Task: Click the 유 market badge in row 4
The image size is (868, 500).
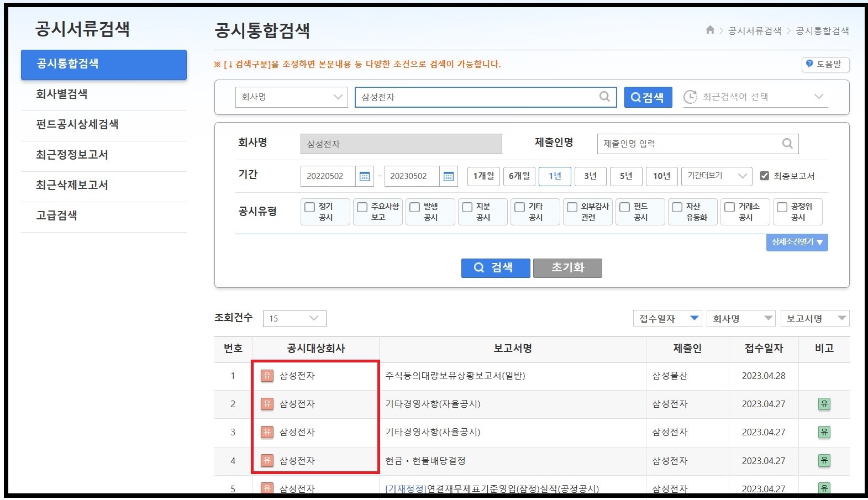Action: [x=267, y=460]
